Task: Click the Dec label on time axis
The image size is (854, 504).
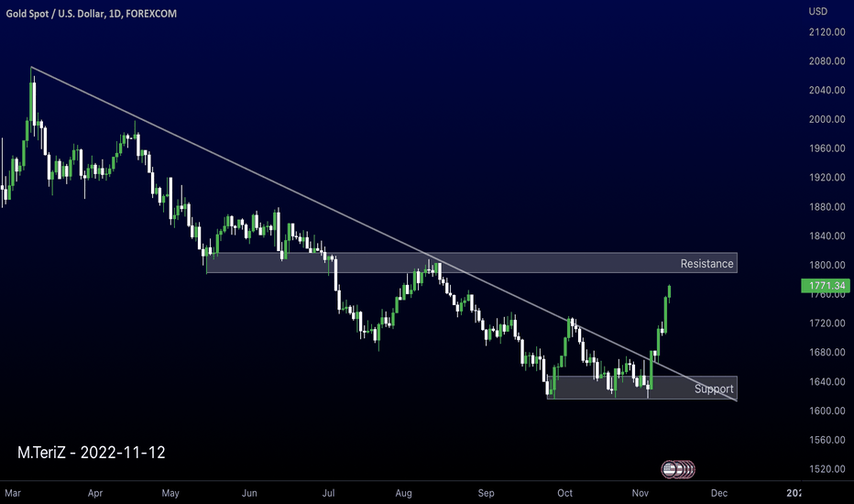Action: click(x=719, y=493)
